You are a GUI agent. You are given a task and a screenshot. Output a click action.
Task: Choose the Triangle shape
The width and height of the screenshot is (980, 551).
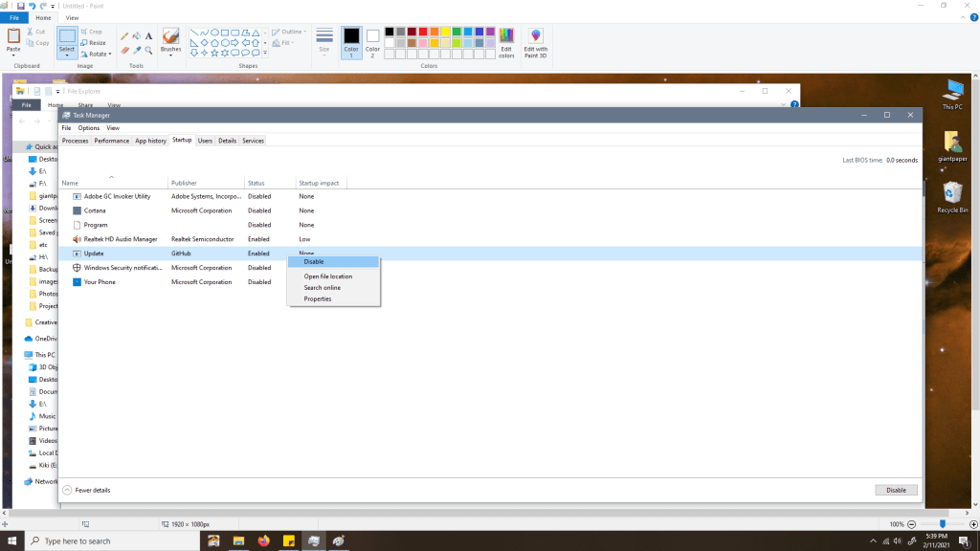coord(256,33)
